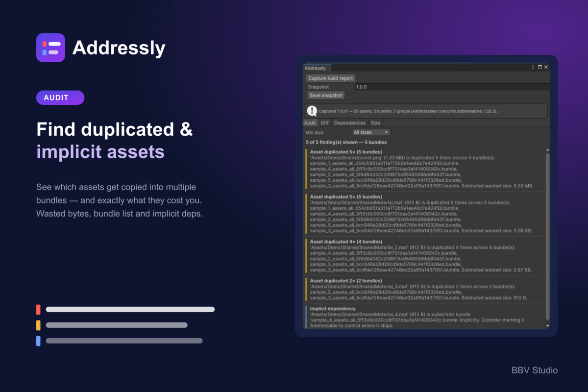Switch to the Audit tab

coord(310,123)
